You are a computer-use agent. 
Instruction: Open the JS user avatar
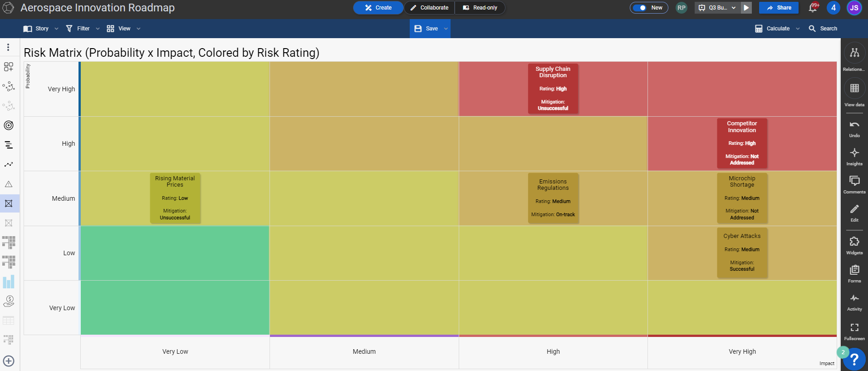pyautogui.click(x=854, y=8)
